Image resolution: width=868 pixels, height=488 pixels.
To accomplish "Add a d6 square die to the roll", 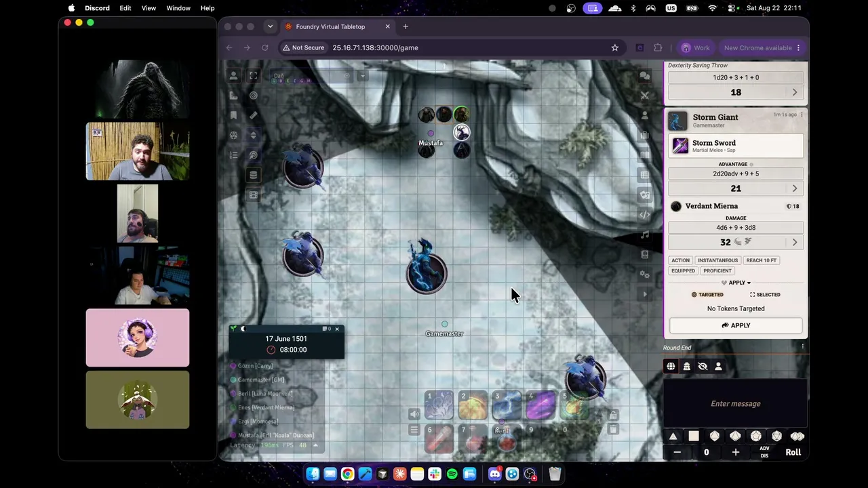I will (x=694, y=436).
